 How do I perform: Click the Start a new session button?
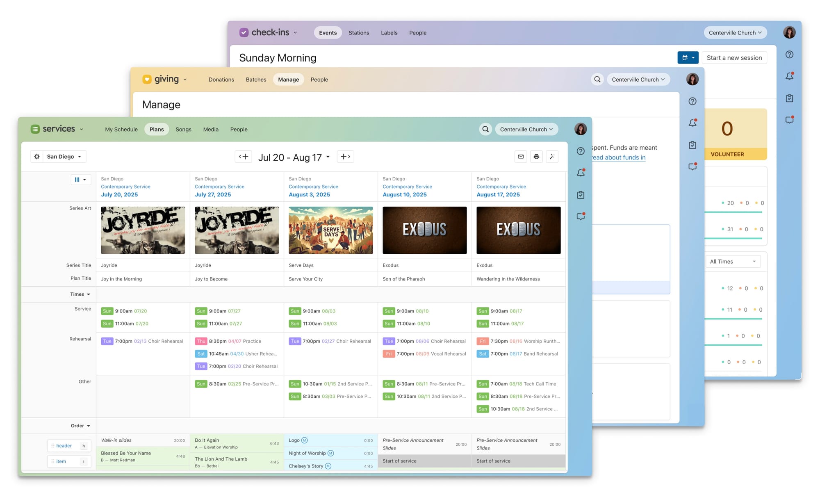[734, 57]
